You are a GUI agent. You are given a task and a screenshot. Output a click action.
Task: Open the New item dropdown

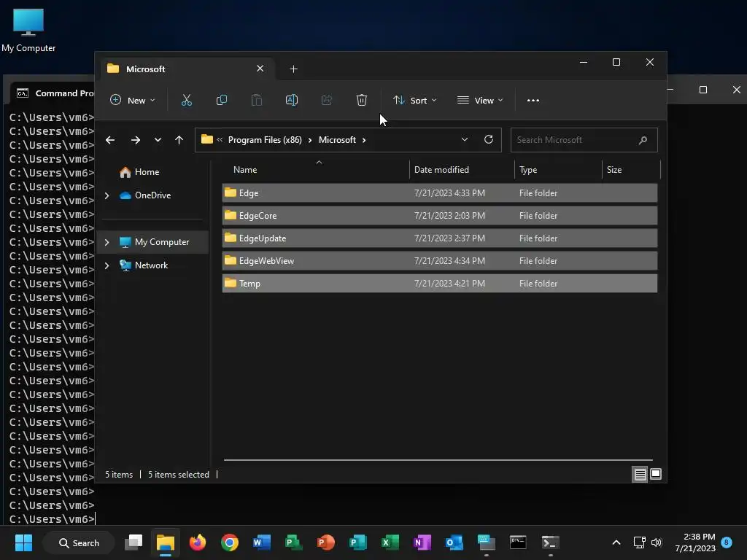[x=133, y=101]
